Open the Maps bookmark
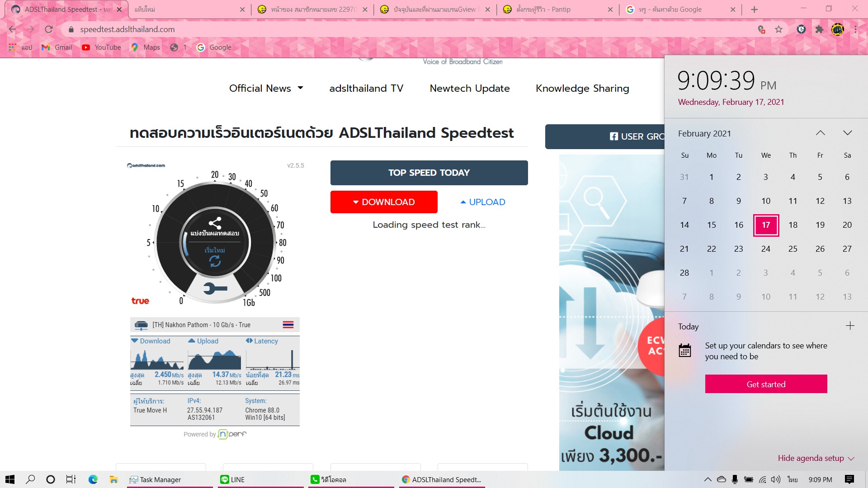868x488 pixels. click(x=145, y=47)
